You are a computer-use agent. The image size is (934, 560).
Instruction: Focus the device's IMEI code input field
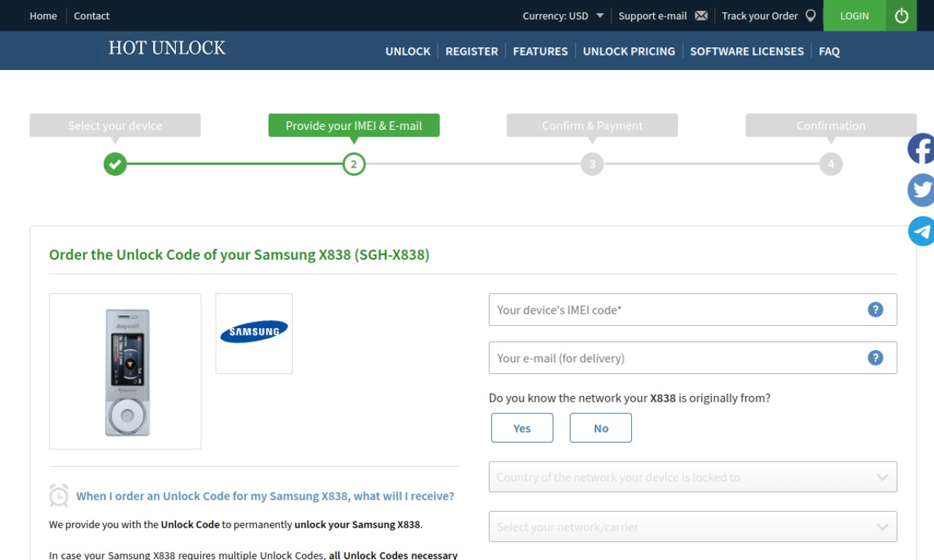coord(692,309)
